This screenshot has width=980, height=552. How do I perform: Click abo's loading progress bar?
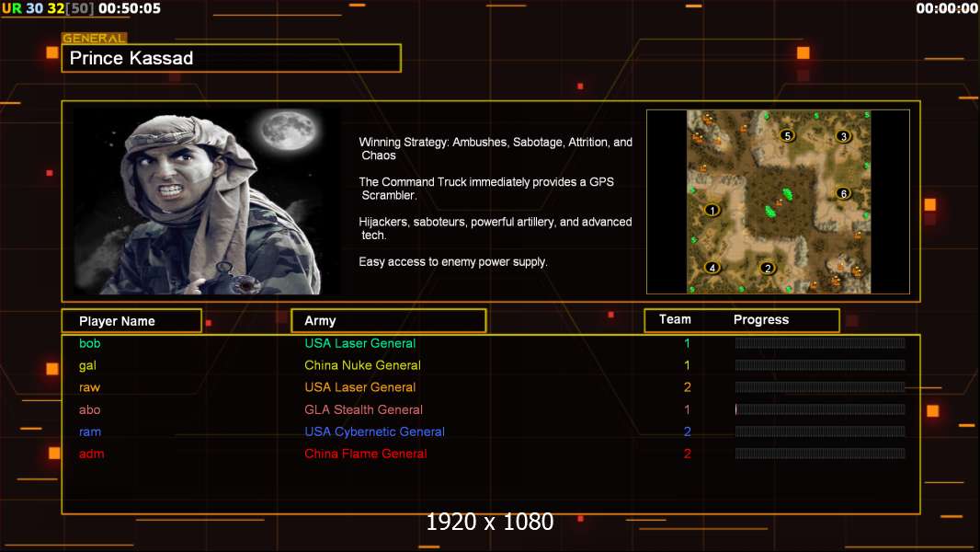(x=820, y=408)
